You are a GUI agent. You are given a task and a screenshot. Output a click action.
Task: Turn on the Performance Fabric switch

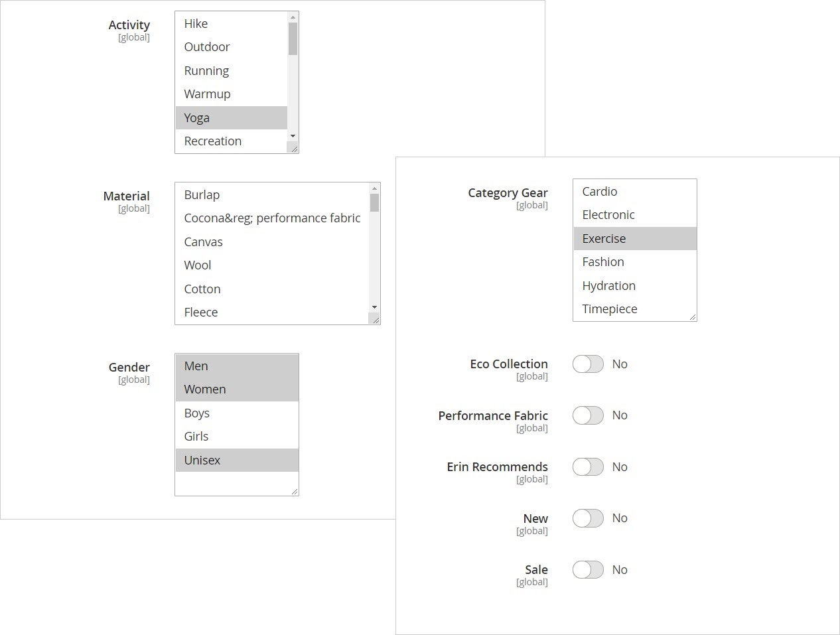(x=587, y=415)
